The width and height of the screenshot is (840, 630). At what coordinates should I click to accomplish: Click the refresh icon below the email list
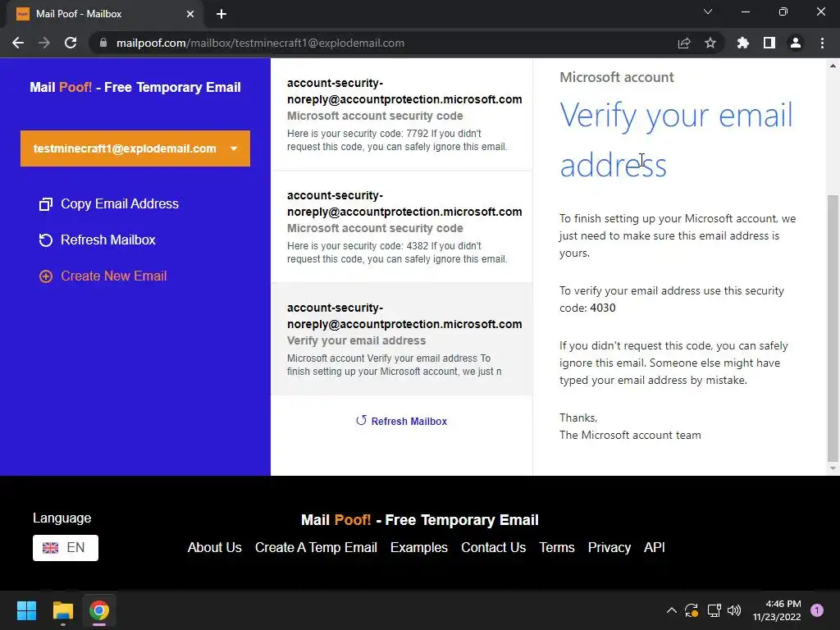(x=361, y=421)
